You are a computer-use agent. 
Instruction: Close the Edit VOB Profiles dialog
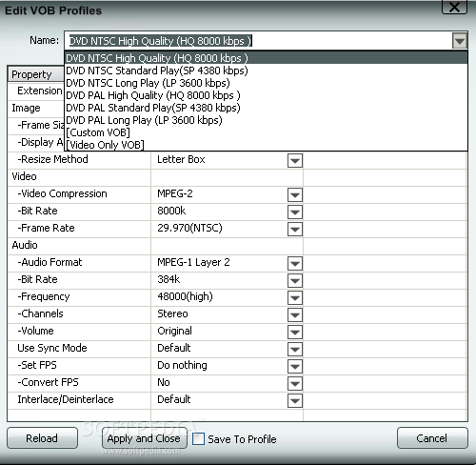[x=454, y=7]
